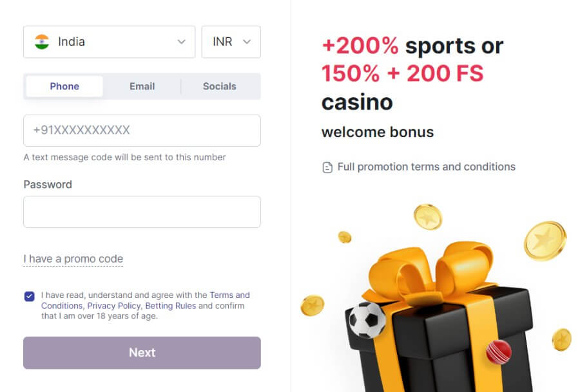Select the Socials registration tab

pyautogui.click(x=219, y=86)
